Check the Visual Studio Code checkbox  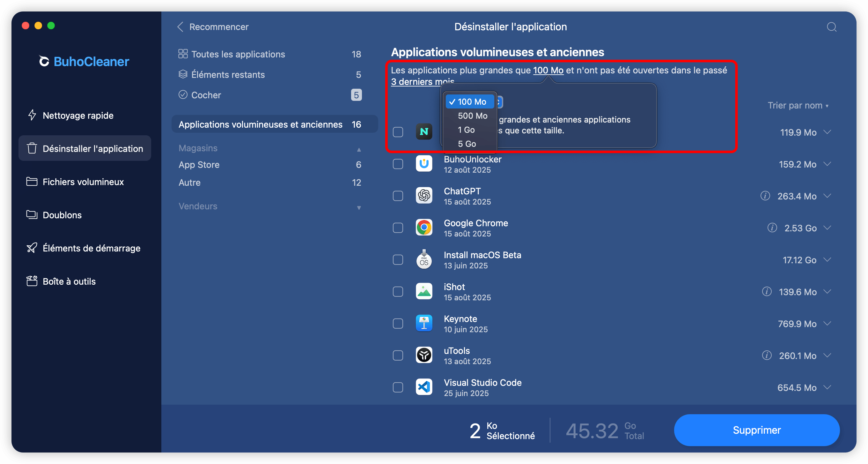click(x=398, y=387)
